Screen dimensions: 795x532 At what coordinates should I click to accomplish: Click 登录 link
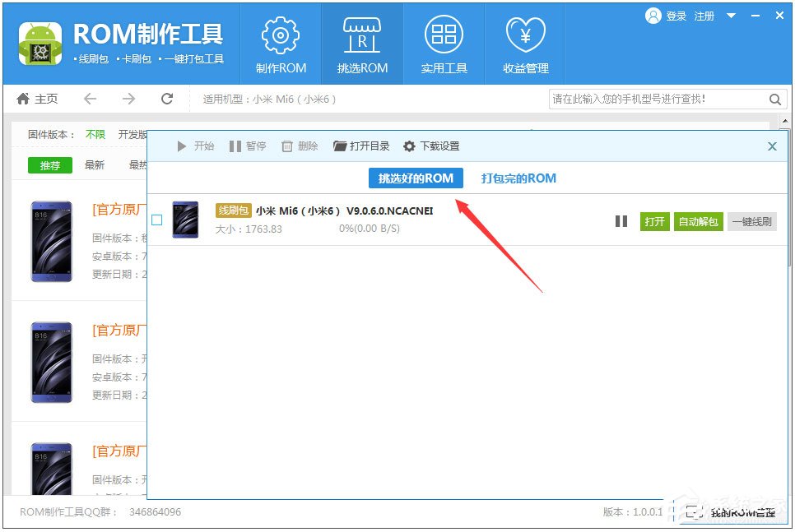676,16
